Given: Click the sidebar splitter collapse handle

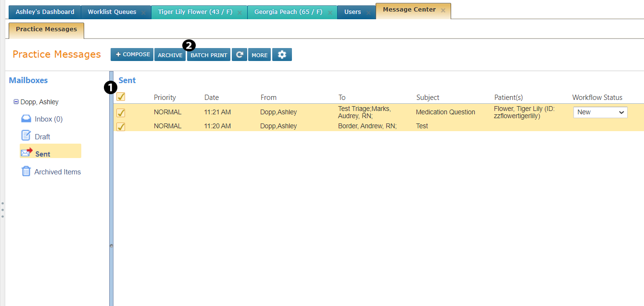Looking at the screenshot, I should (111, 245).
